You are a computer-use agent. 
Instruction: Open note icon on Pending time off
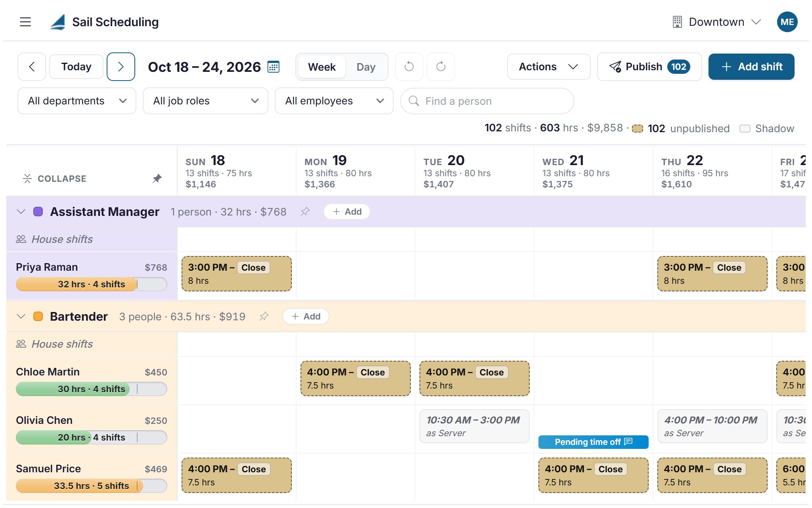pyautogui.click(x=628, y=442)
